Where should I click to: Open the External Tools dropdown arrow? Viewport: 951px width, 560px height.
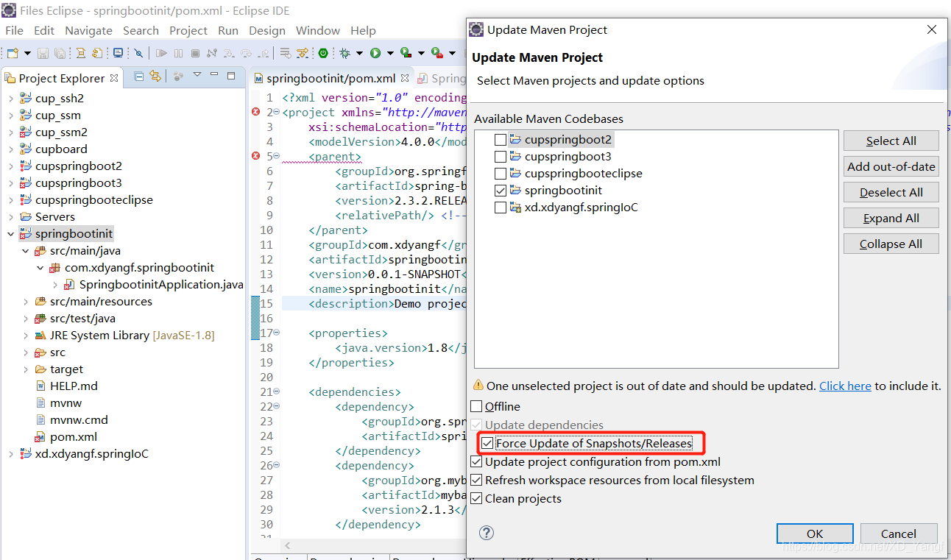pyautogui.click(x=452, y=53)
